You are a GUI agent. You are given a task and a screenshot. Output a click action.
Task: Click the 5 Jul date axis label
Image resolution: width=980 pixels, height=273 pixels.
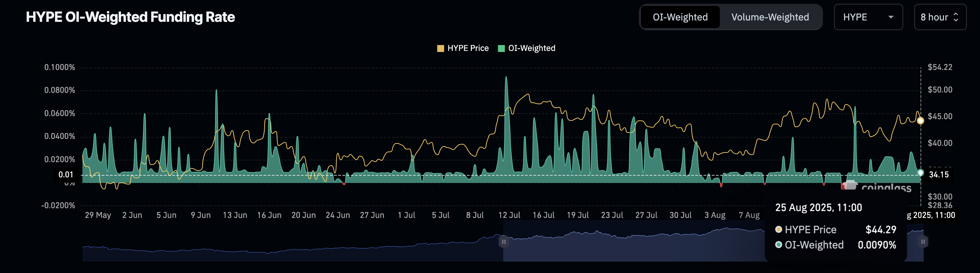[x=441, y=215]
